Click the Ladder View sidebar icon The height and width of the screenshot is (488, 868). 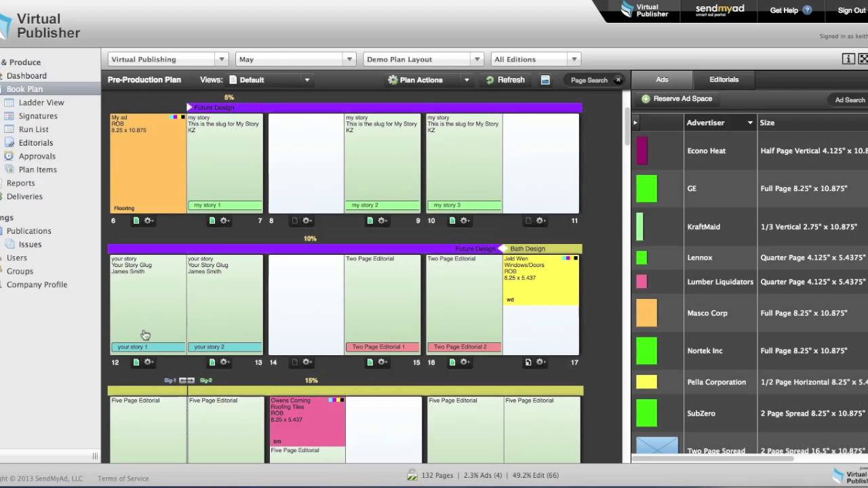(x=9, y=102)
